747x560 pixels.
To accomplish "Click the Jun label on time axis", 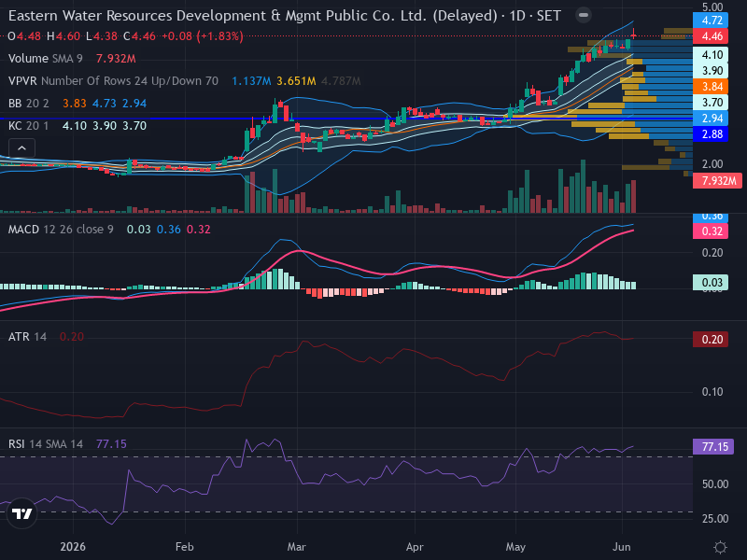I will [x=622, y=547].
